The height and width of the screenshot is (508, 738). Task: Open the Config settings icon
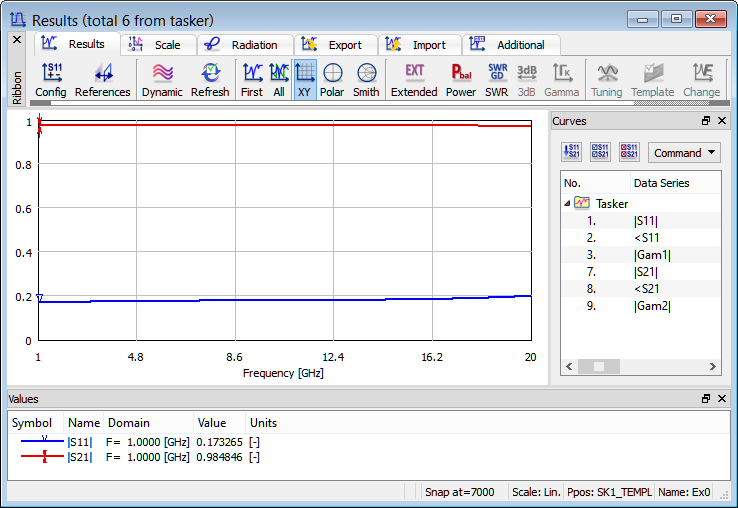coord(50,79)
